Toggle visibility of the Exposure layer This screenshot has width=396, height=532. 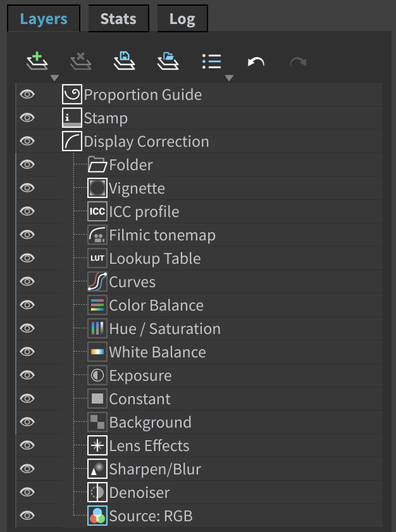pyautogui.click(x=27, y=375)
